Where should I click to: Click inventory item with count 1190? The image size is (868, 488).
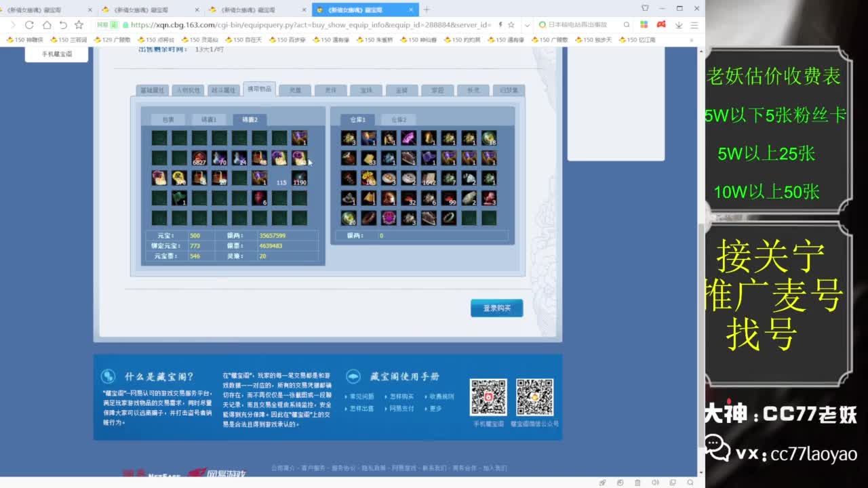point(299,178)
